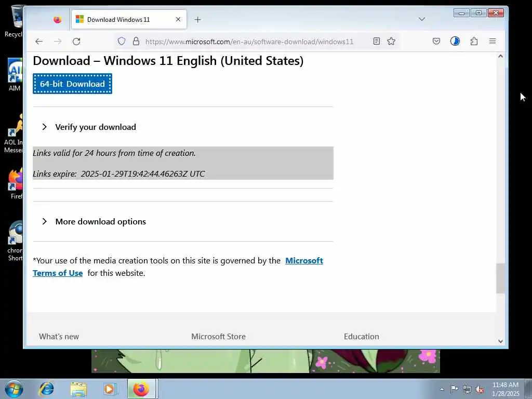Select the Firefox desktop shortcut
This screenshot has height=399, width=532.
pos(14,183)
